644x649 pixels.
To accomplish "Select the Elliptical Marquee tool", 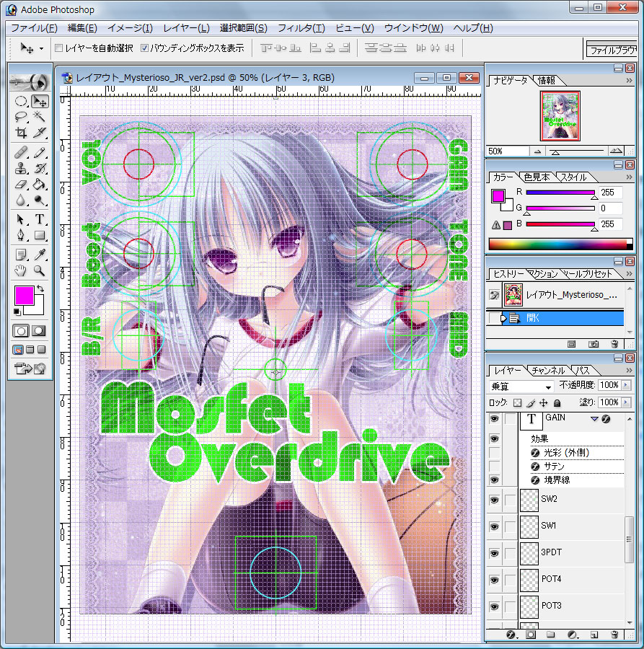I will coord(21,102).
